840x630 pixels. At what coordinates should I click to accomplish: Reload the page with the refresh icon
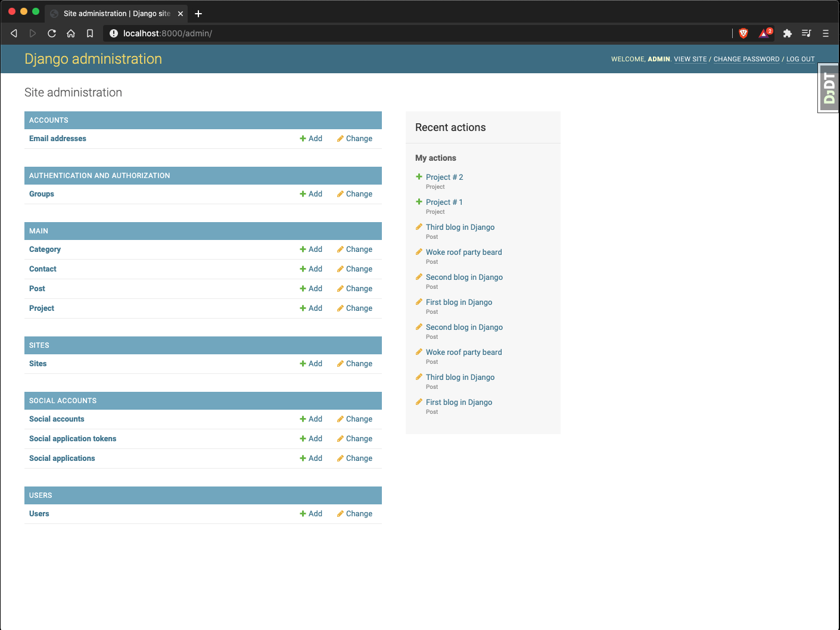click(x=52, y=33)
